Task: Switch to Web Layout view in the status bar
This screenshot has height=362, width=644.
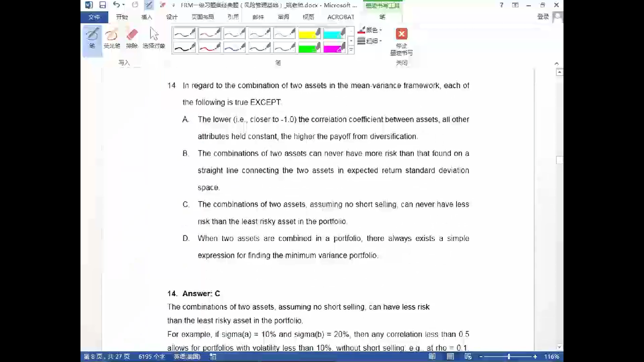Action: (x=468, y=356)
